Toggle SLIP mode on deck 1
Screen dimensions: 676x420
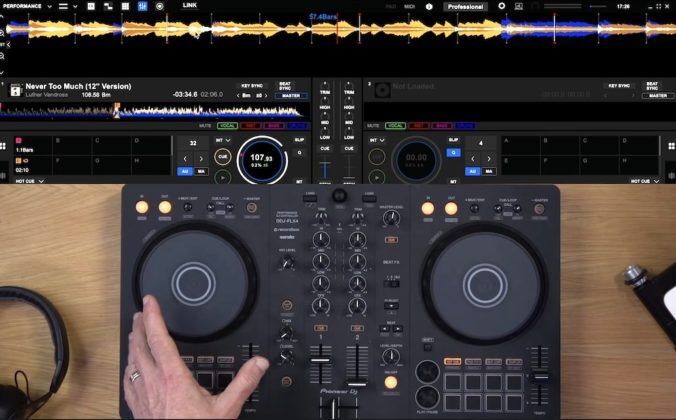299,140
